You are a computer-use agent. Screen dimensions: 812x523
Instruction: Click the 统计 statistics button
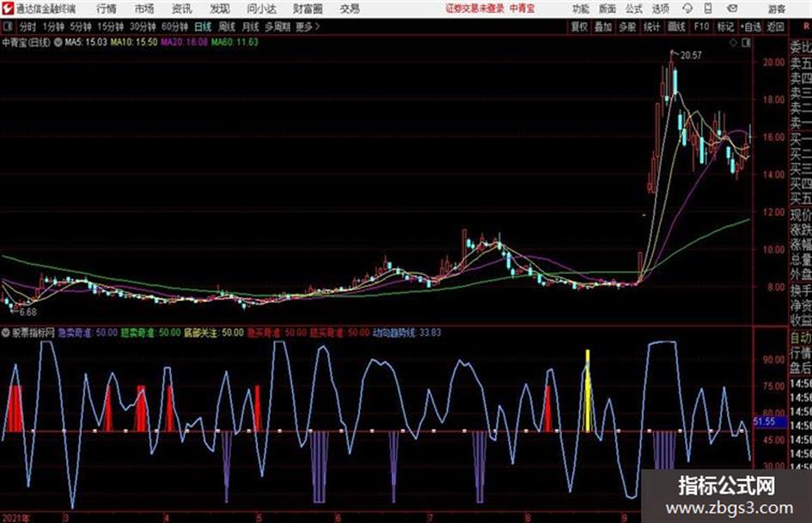point(651,27)
